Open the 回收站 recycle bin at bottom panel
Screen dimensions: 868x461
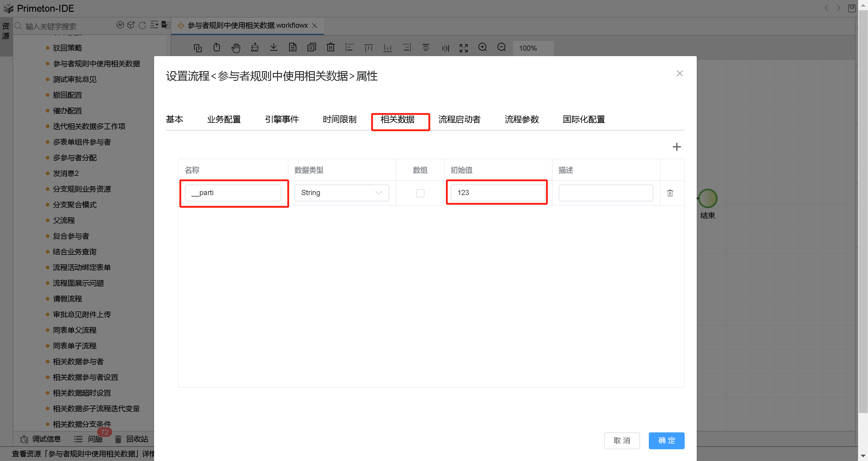(x=137, y=439)
